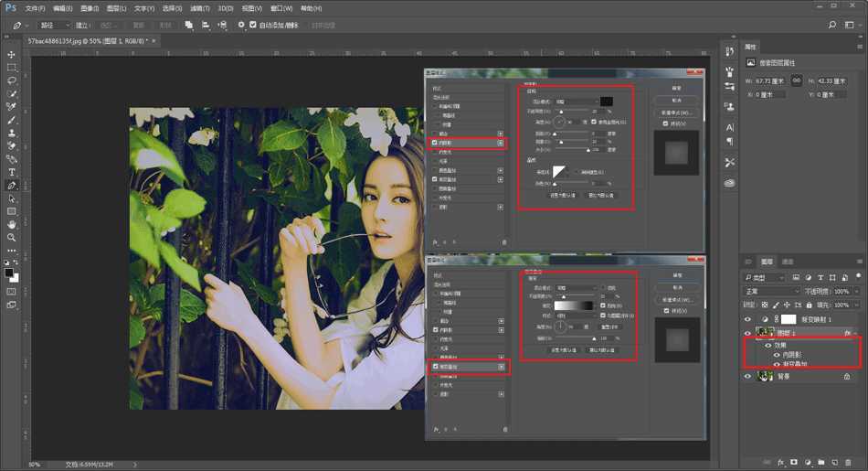
Task: Click 新建样式(W) button in upper dialog
Action: tap(676, 112)
